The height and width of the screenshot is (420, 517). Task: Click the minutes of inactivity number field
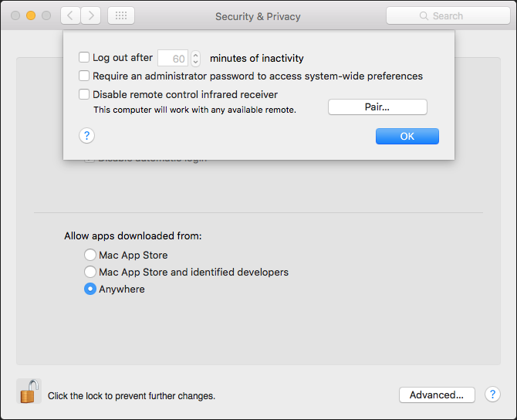173,58
